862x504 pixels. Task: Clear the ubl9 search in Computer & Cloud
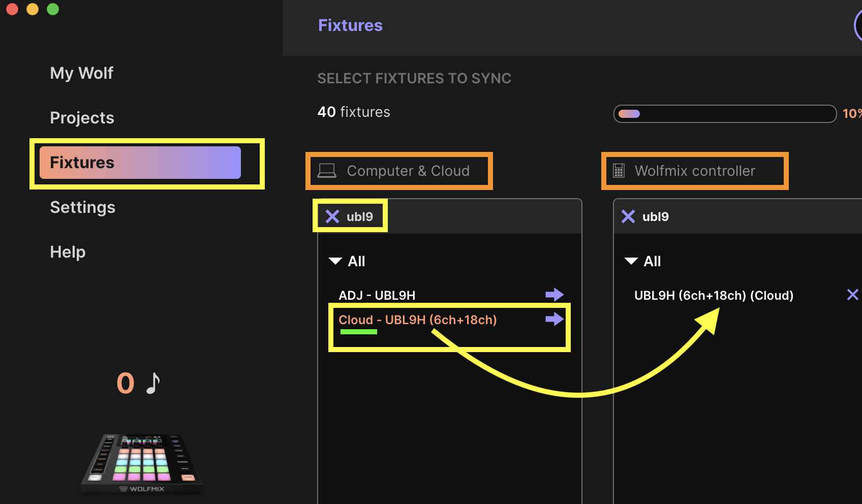click(332, 216)
